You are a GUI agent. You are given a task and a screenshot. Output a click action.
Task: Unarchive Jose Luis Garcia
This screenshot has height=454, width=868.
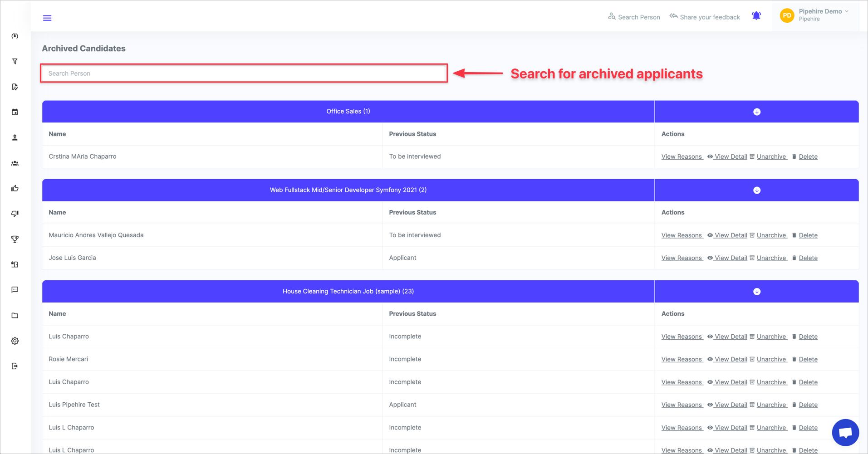pyautogui.click(x=768, y=258)
